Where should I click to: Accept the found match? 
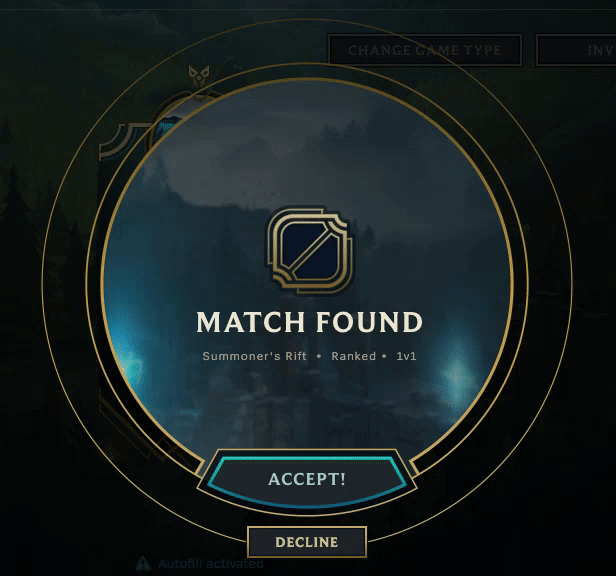[x=307, y=480]
